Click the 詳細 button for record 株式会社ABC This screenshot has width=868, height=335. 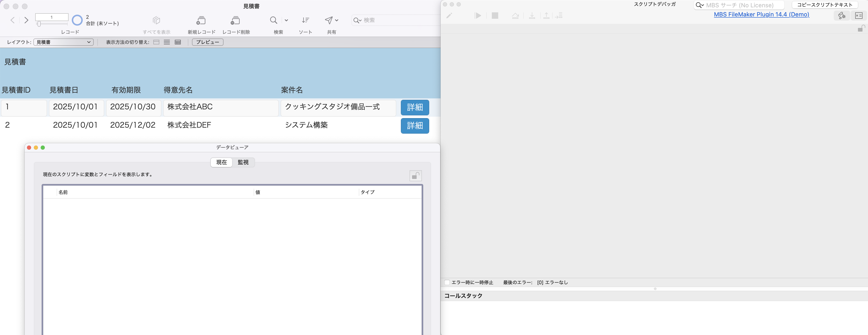click(x=414, y=107)
